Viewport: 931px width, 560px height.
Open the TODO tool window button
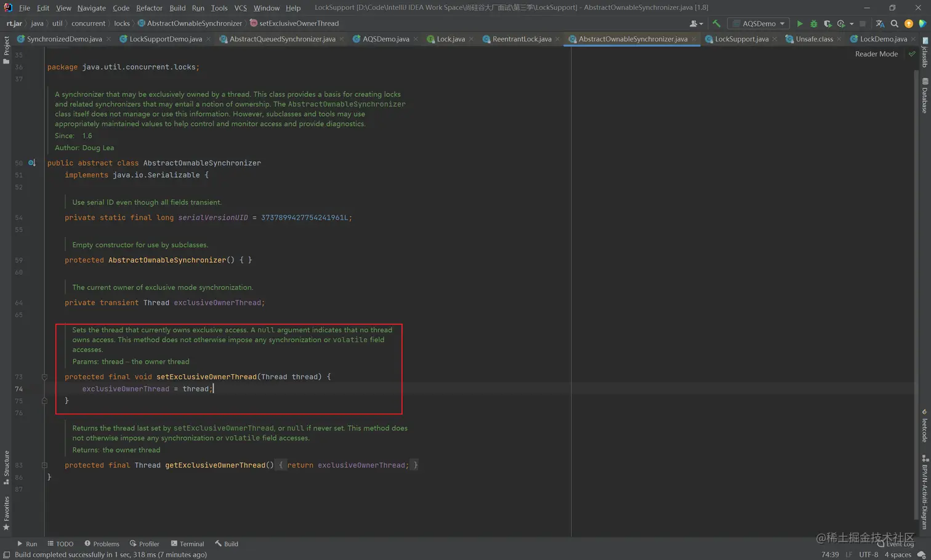[x=60, y=544]
